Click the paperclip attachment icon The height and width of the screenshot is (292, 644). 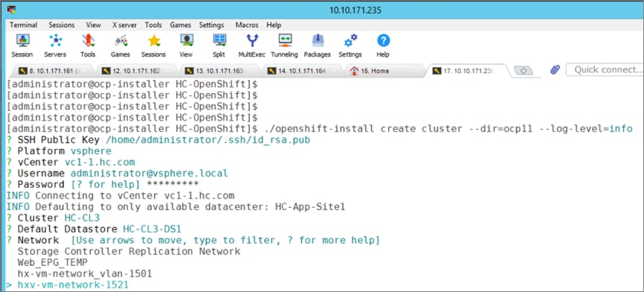coord(555,70)
